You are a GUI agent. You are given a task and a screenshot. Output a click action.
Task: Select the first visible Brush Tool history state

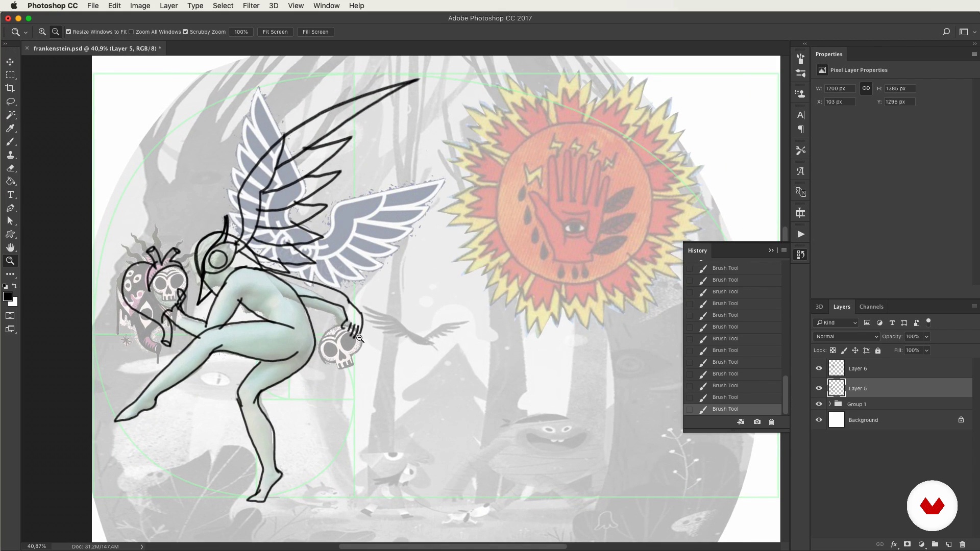[x=732, y=268]
